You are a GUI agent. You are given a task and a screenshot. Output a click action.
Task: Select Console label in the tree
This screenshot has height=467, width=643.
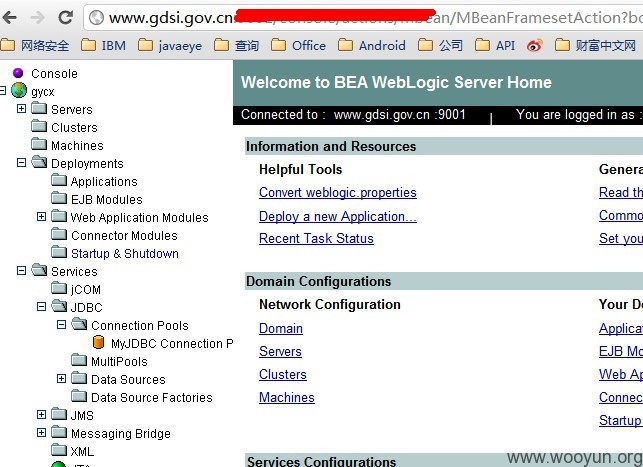[x=54, y=73]
